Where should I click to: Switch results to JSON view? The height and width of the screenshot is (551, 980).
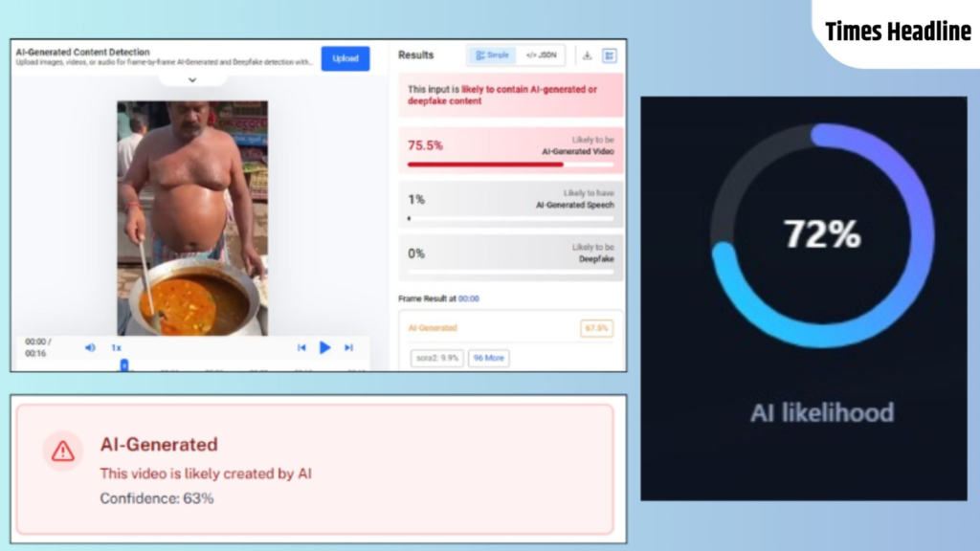[541, 55]
